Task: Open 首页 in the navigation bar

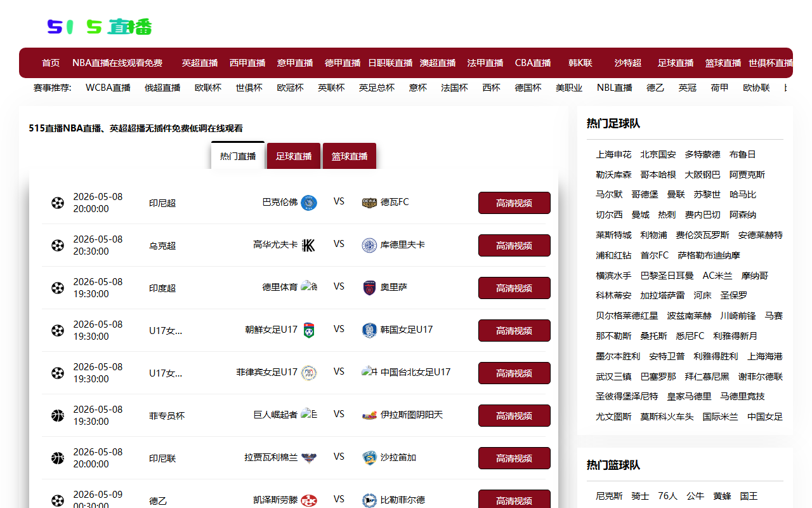Action: click(x=51, y=63)
